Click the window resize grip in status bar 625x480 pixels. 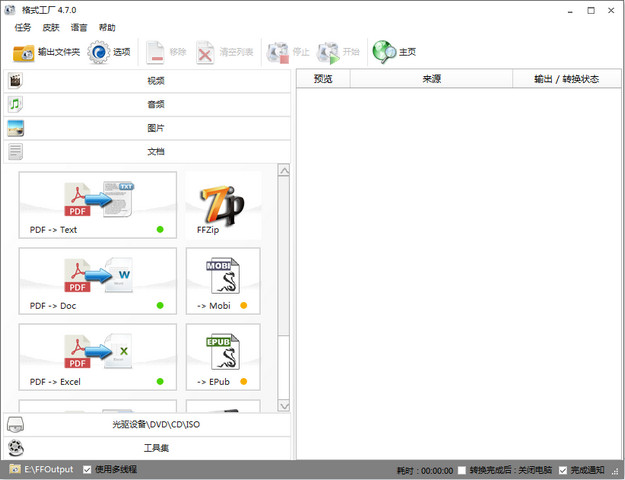[615, 471]
